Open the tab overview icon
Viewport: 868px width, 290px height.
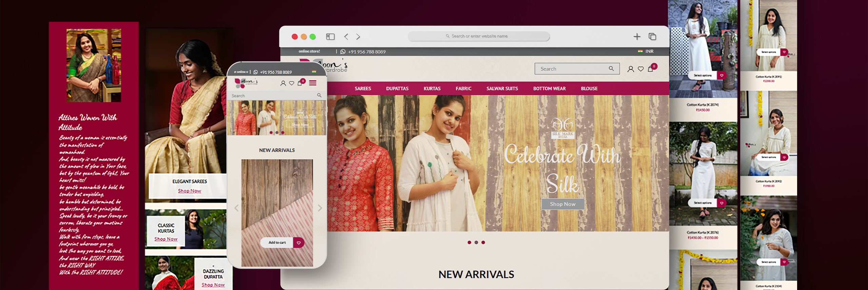pos(652,37)
